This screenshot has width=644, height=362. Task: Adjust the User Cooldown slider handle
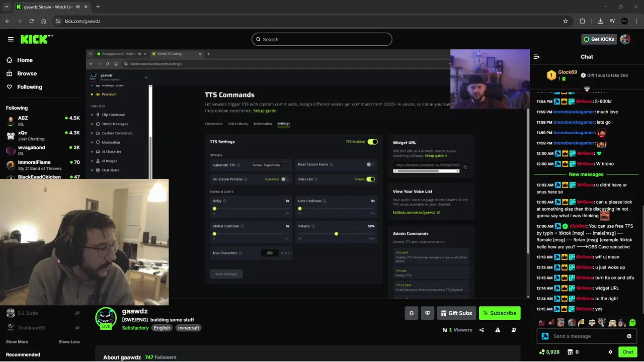point(300,209)
